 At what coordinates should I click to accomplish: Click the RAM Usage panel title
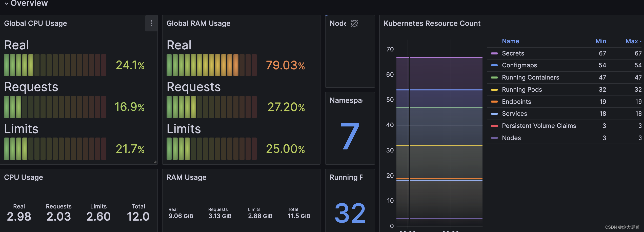point(187,177)
